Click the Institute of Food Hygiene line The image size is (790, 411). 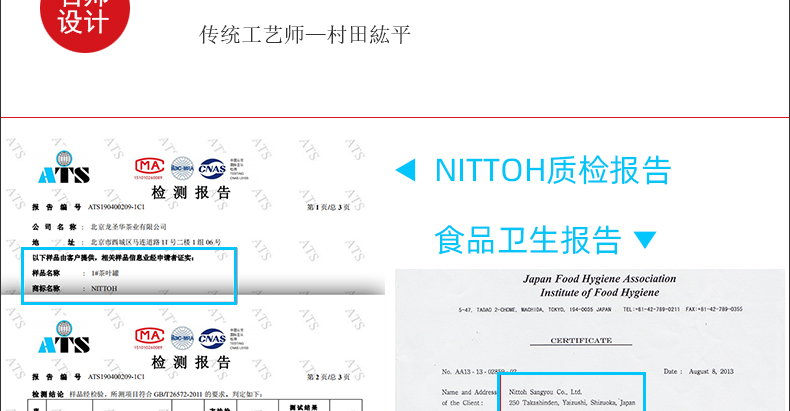pos(600,292)
